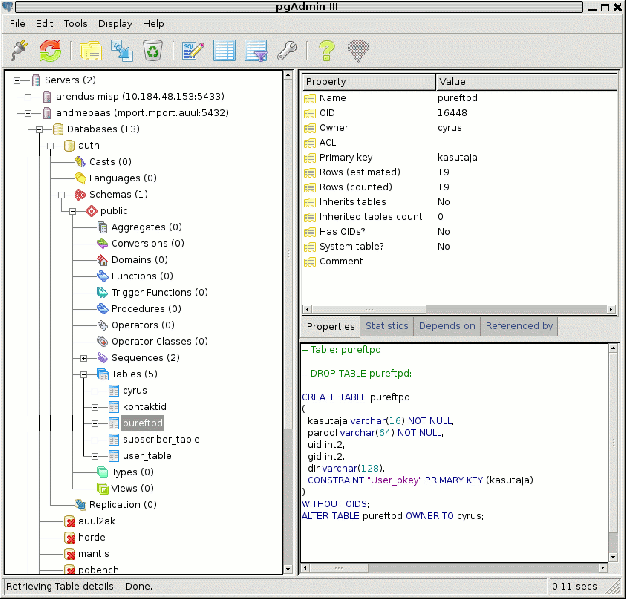Click the Conversions (0) icon

(x=103, y=243)
